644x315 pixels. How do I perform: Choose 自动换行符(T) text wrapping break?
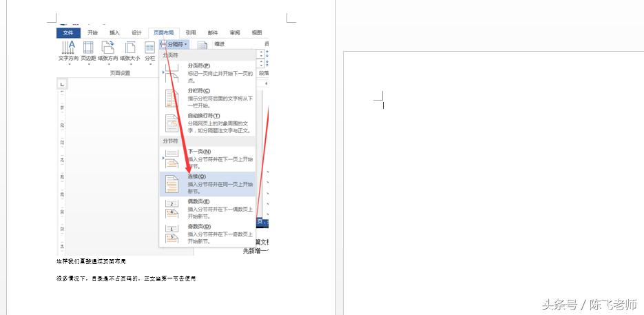tap(207, 123)
